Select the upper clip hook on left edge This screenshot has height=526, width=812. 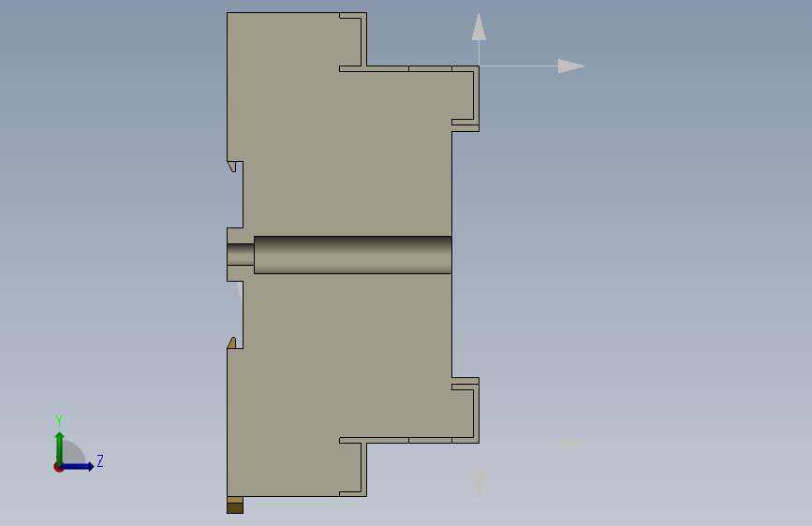coord(231,167)
